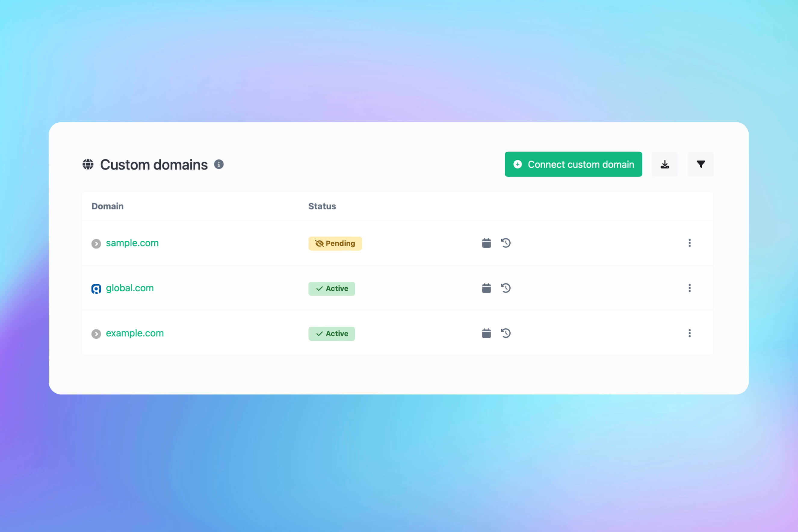Open the filter icon in the top right
Image resolution: width=798 pixels, height=532 pixels.
point(700,164)
